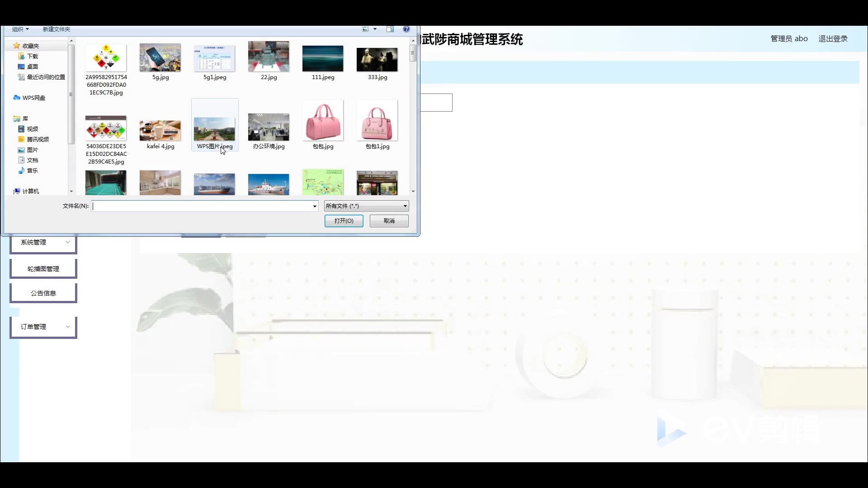Expand the file type filter combo box

(366, 206)
